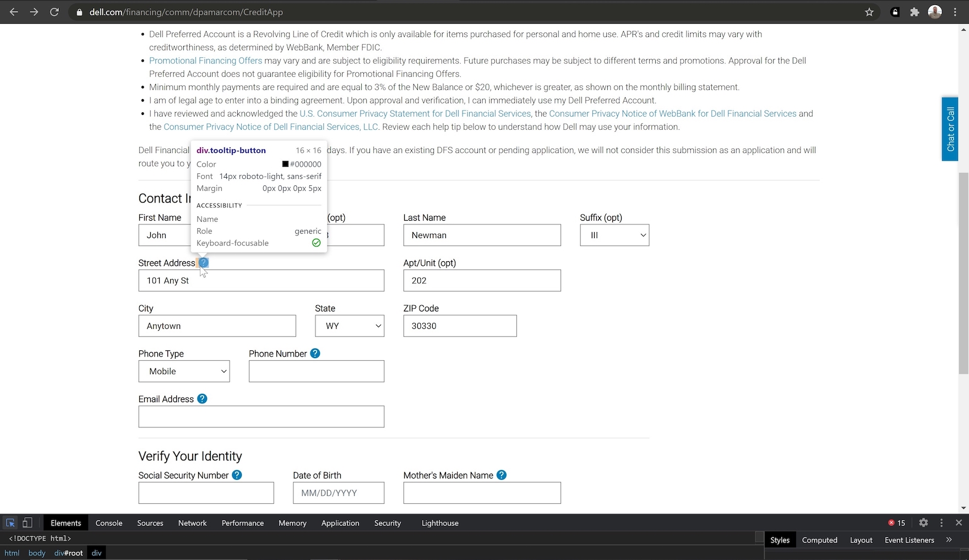Click the Email Address input field
The height and width of the screenshot is (560, 969).
click(261, 417)
